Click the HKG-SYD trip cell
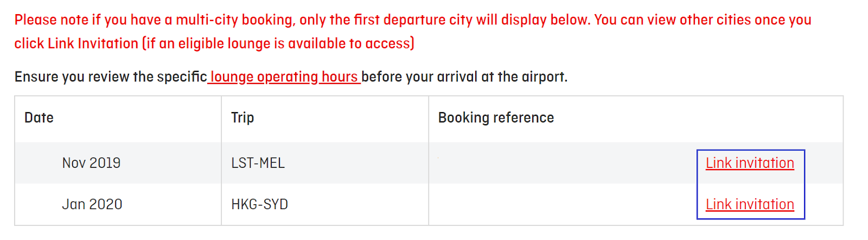Image resolution: width=868 pixels, height=240 pixels. pyautogui.click(x=259, y=204)
